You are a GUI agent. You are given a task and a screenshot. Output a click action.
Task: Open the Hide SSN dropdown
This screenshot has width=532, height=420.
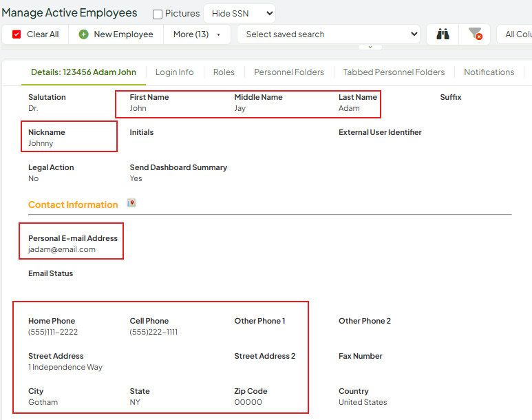(240, 14)
